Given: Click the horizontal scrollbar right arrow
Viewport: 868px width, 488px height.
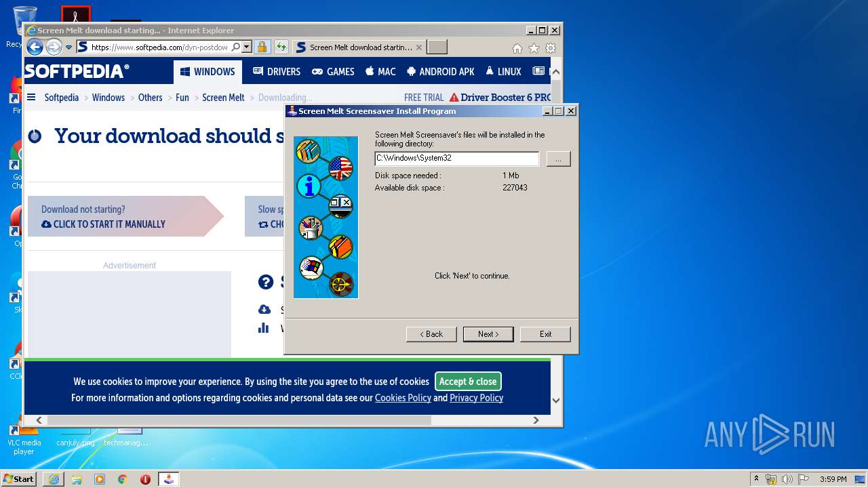Looking at the screenshot, I should pyautogui.click(x=536, y=420).
